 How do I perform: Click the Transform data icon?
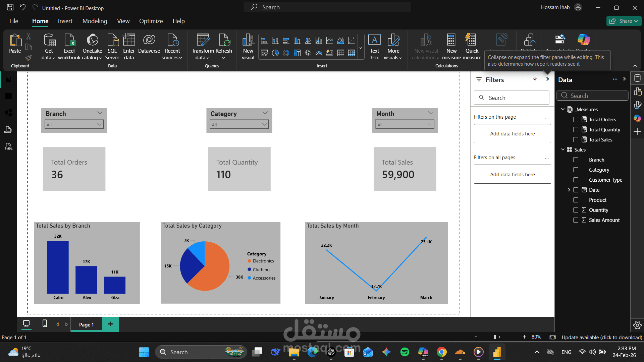click(x=203, y=40)
